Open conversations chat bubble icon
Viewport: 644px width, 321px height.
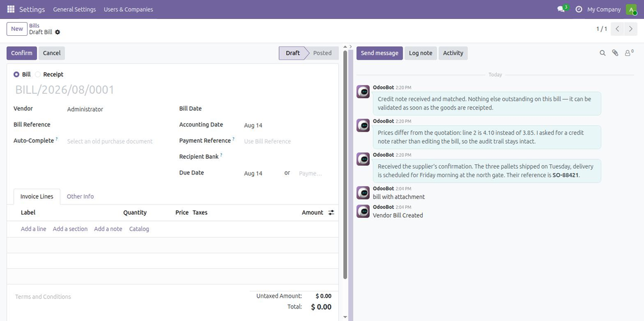(561, 9)
